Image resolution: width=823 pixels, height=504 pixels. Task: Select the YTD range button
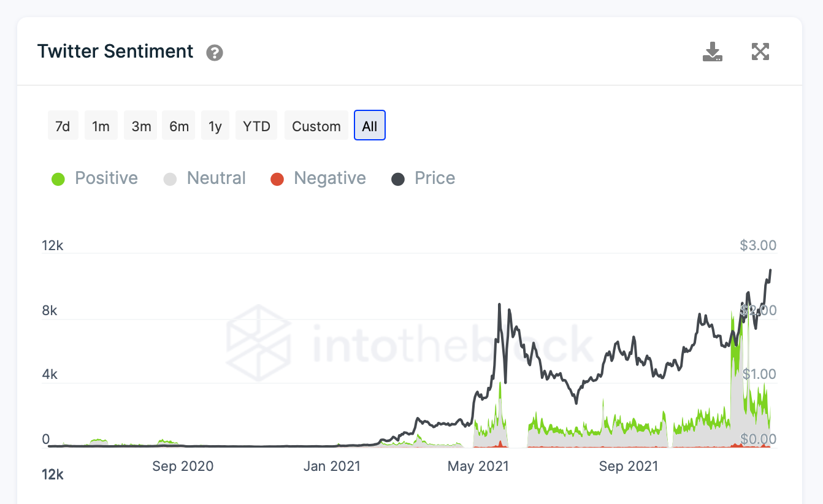pyautogui.click(x=256, y=126)
